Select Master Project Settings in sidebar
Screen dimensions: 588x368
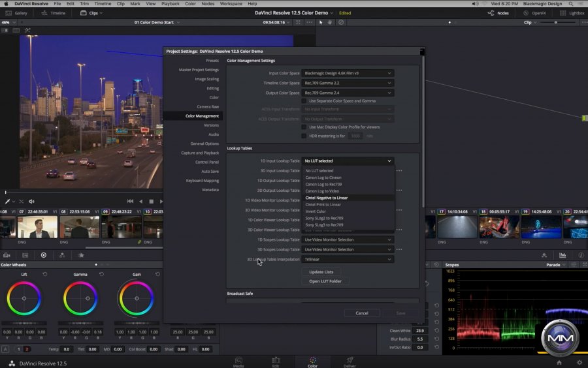point(199,70)
